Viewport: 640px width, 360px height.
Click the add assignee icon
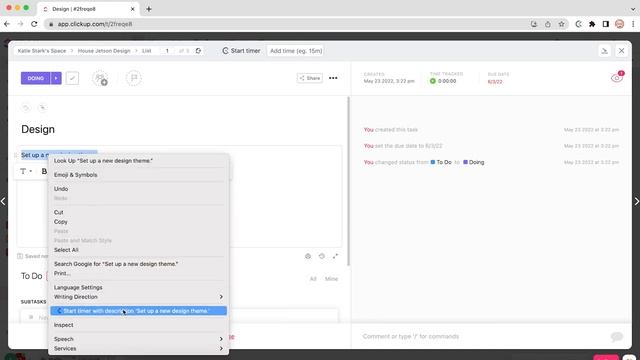100,78
